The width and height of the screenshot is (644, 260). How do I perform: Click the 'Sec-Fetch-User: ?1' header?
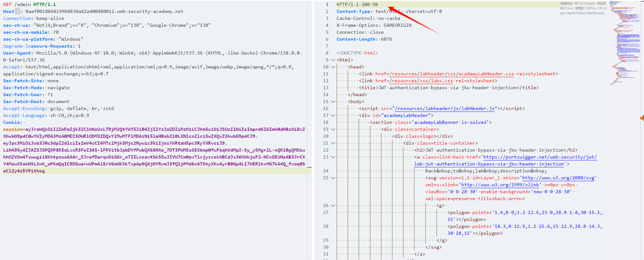pos(28,95)
